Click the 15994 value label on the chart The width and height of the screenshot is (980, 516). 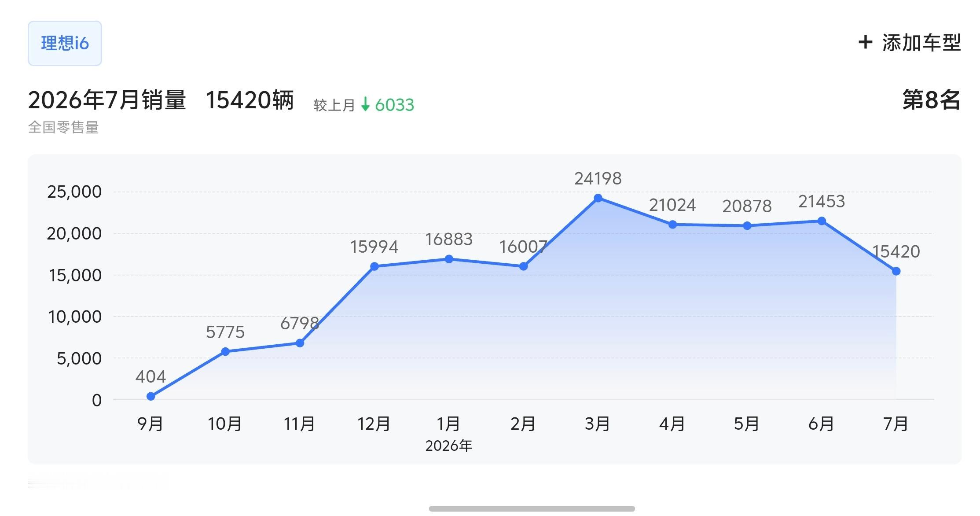pos(374,247)
